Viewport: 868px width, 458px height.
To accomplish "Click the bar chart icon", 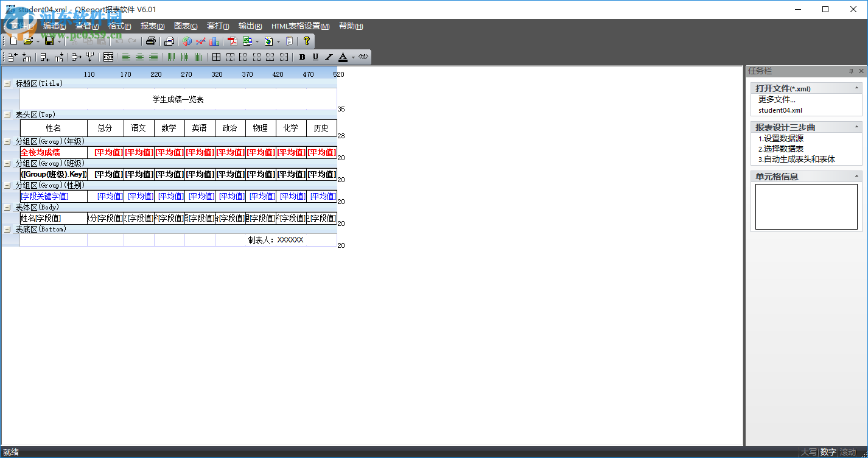I will [x=214, y=41].
